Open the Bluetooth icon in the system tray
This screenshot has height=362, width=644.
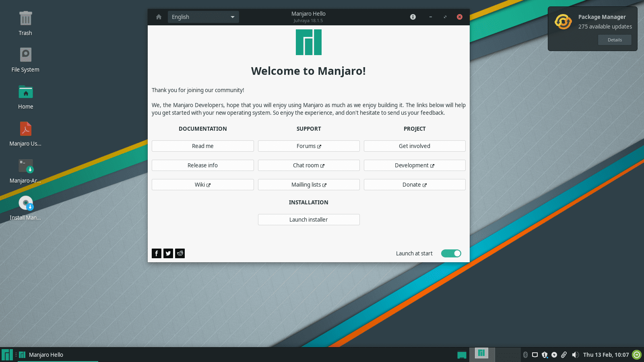[526, 355]
